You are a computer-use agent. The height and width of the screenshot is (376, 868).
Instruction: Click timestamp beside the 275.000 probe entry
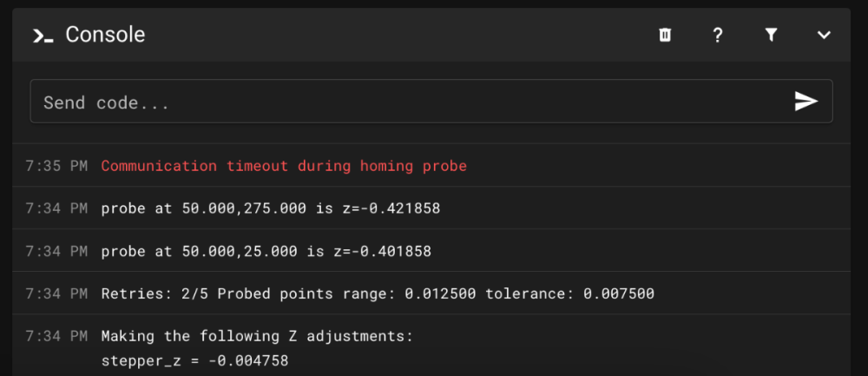click(x=56, y=208)
